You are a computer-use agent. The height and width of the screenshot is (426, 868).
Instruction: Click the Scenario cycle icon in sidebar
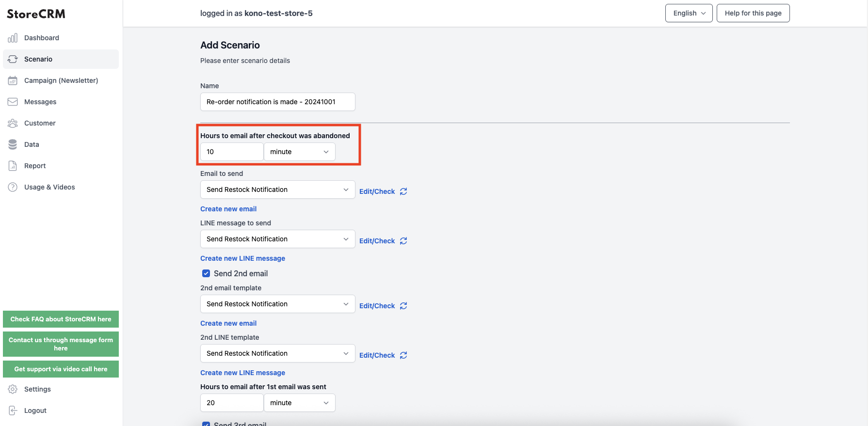(13, 59)
